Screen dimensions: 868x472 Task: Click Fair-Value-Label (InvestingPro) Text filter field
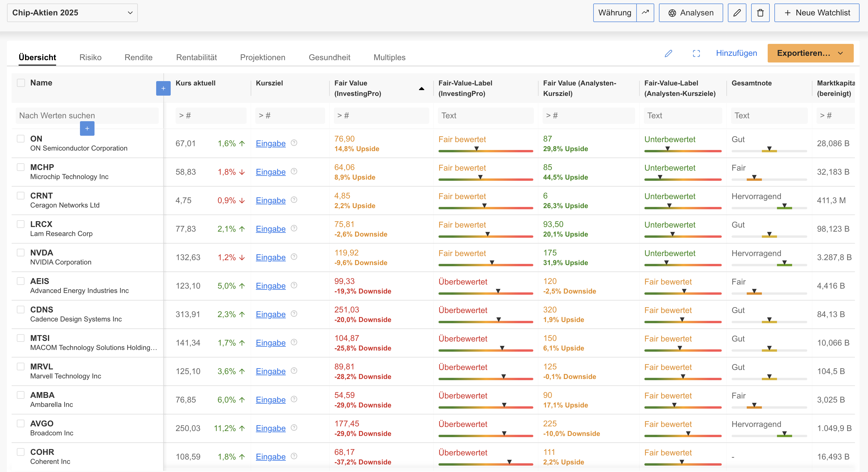(x=486, y=116)
